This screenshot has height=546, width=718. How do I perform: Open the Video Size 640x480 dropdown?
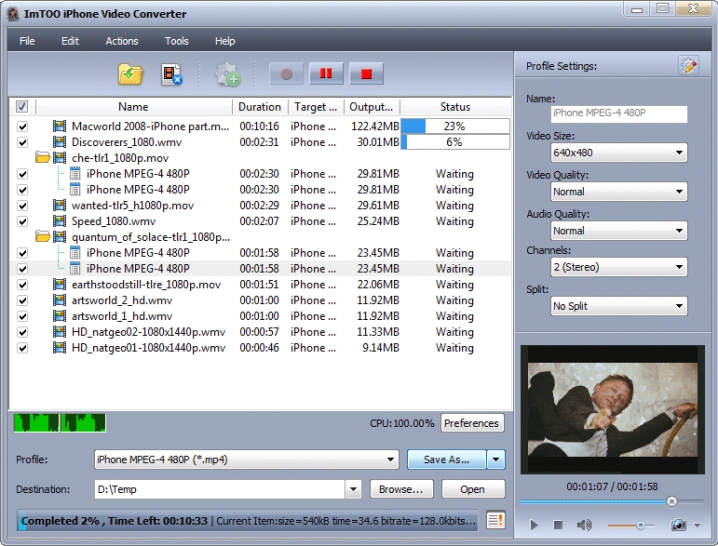click(619, 153)
